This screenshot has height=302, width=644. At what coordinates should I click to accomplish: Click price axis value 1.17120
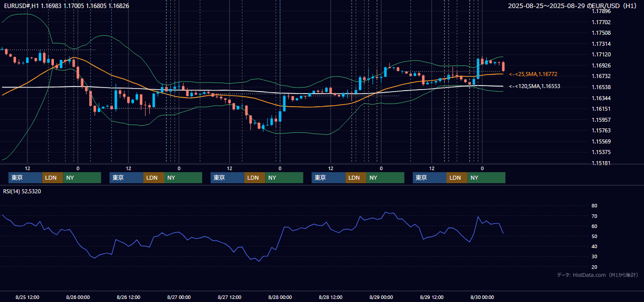601,55
